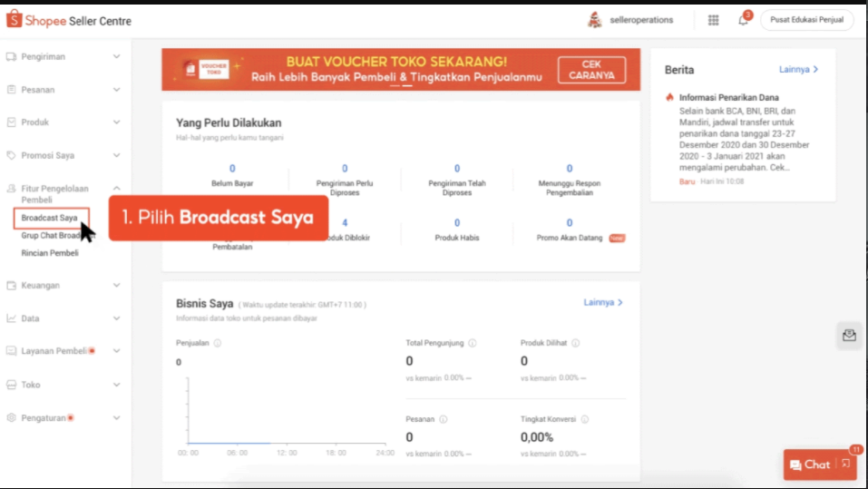The height and width of the screenshot is (489, 868).
Task: Click CEK CARANYA banner button
Action: coord(591,70)
